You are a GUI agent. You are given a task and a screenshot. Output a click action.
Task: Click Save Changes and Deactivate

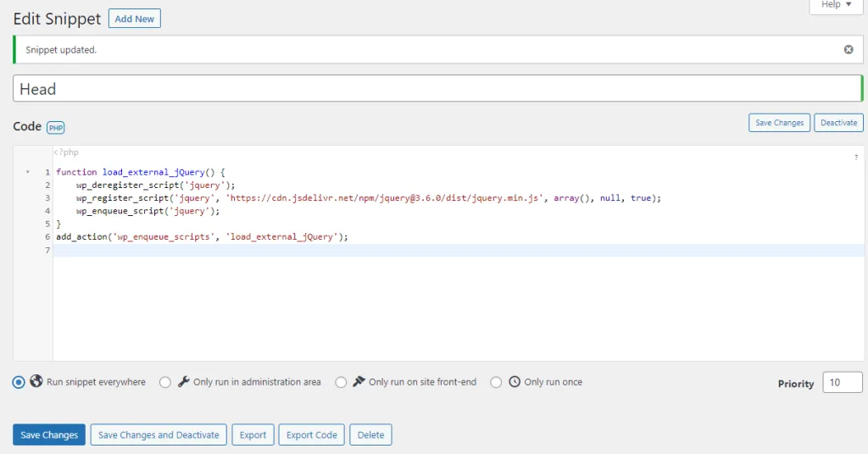159,435
